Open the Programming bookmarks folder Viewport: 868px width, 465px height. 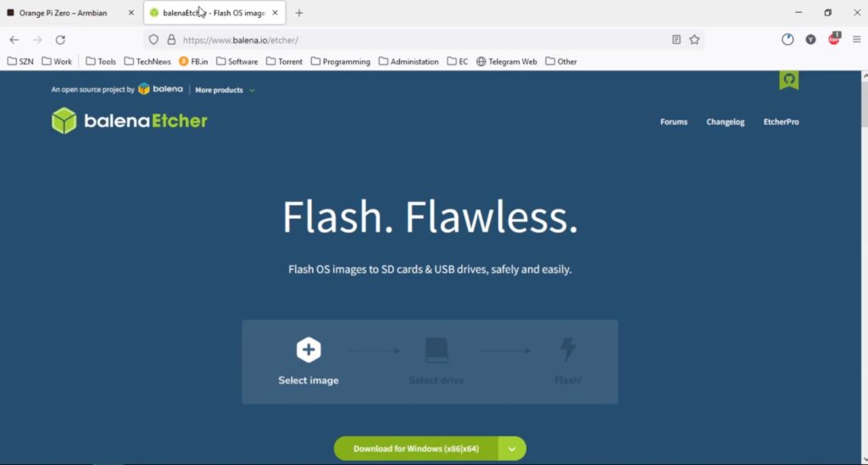point(341,62)
